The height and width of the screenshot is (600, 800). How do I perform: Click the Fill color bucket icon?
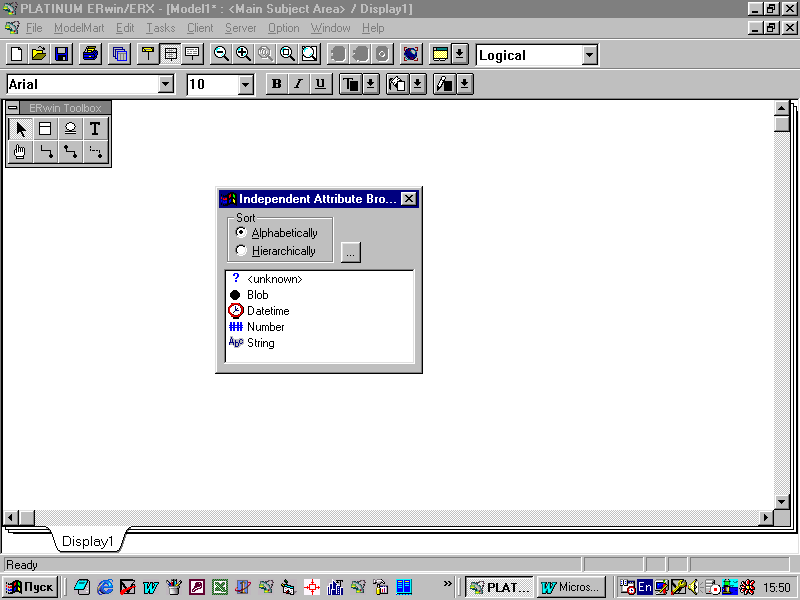tap(397, 84)
